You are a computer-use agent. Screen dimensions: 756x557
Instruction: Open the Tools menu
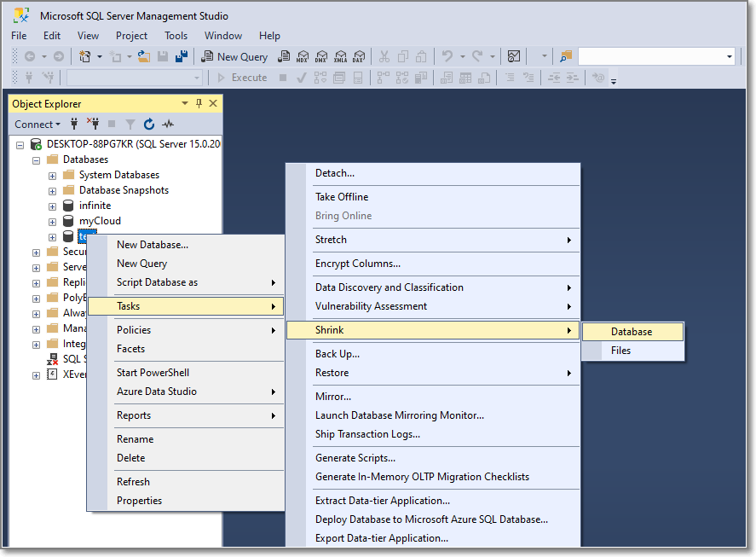click(x=176, y=36)
